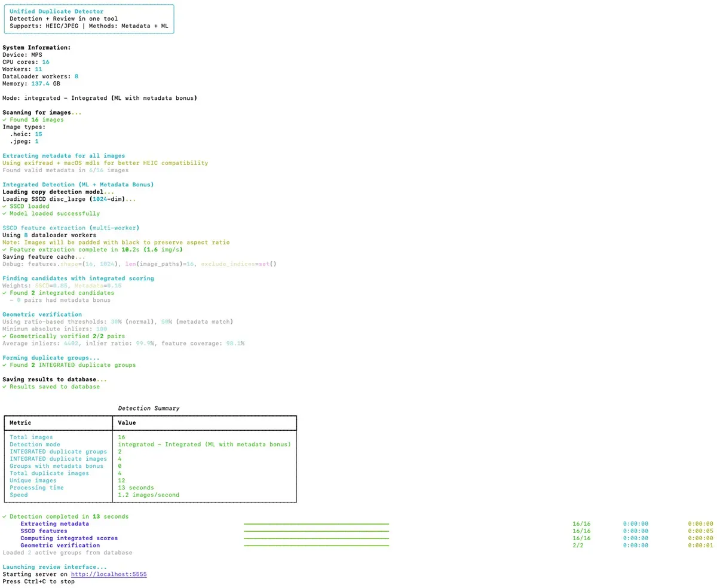Click 'Loading SSCD disc_large (1024-dim)...' line
Screen dimensions: 717x588
(x=69, y=199)
